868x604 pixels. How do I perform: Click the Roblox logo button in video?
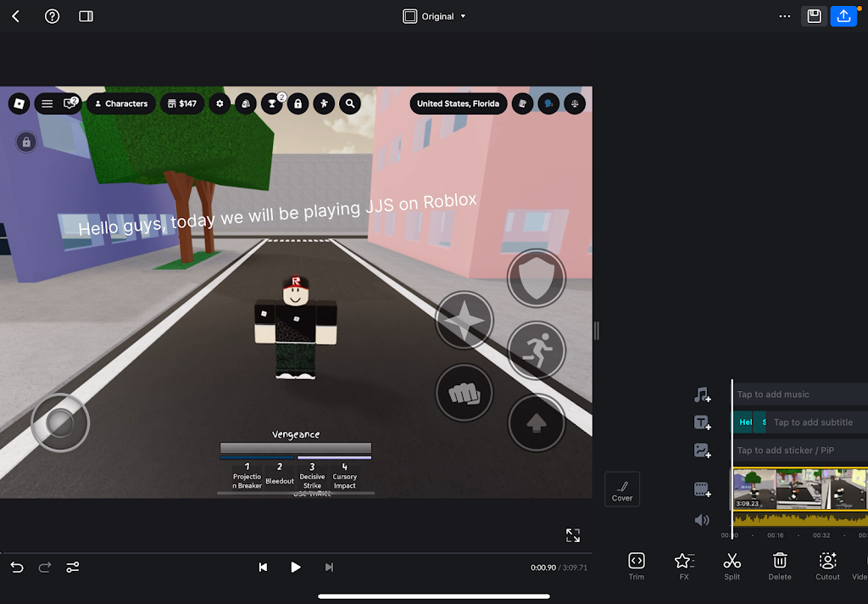coord(19,103)
